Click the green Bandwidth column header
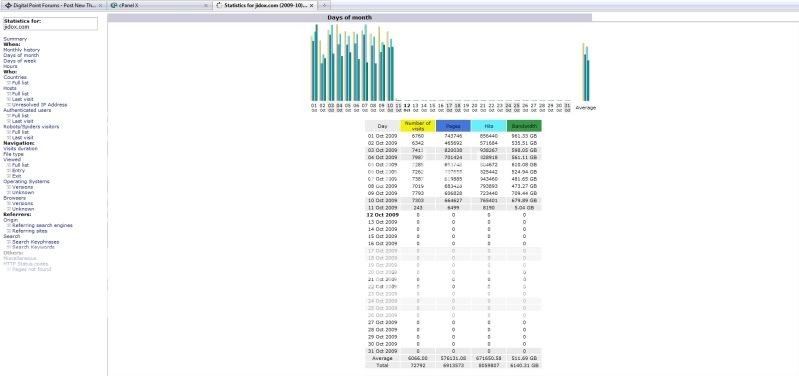This screenshot has height=376, width=799. (524, 126)
